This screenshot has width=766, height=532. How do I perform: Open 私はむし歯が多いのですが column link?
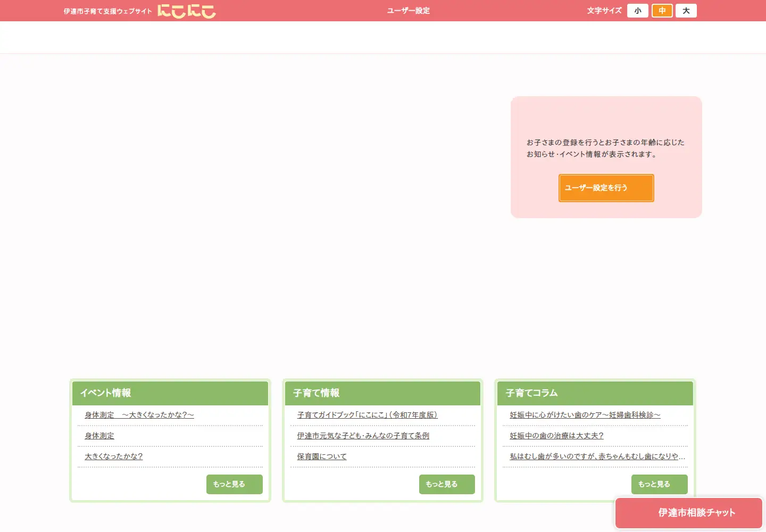coord(597,456)
